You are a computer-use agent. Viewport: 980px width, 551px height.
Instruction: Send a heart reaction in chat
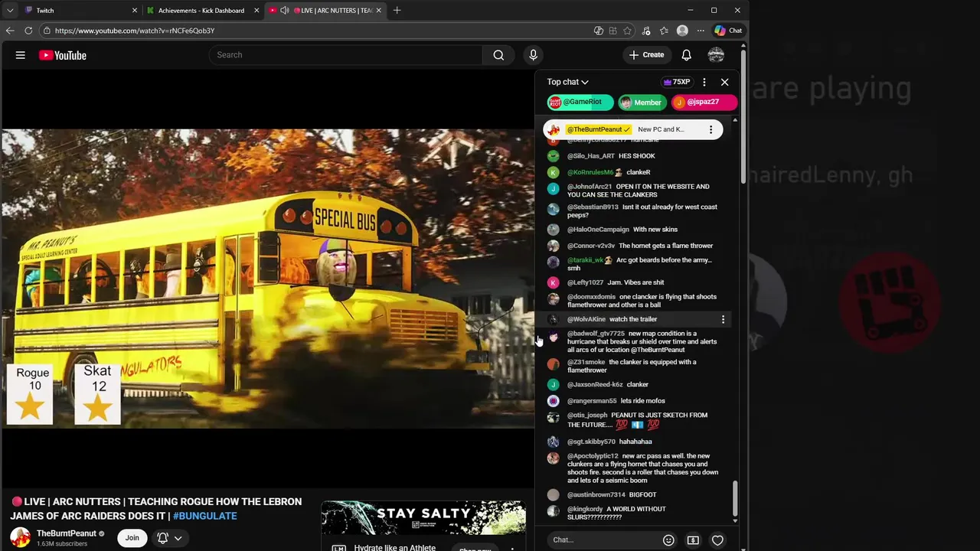pos(717,540)
